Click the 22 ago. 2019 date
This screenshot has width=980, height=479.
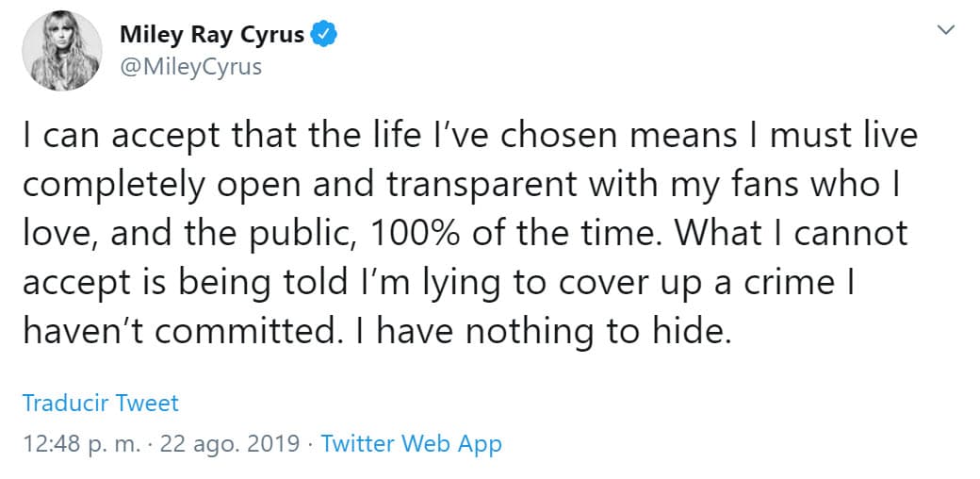point(230,443)
